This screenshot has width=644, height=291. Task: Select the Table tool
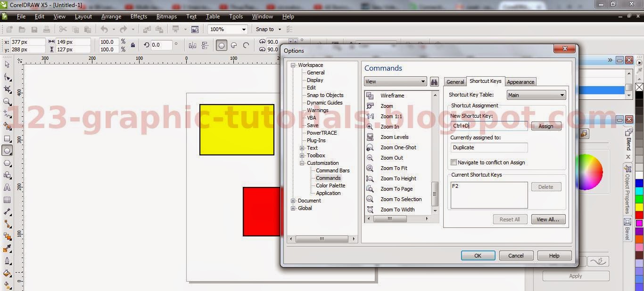click(8, 200)
